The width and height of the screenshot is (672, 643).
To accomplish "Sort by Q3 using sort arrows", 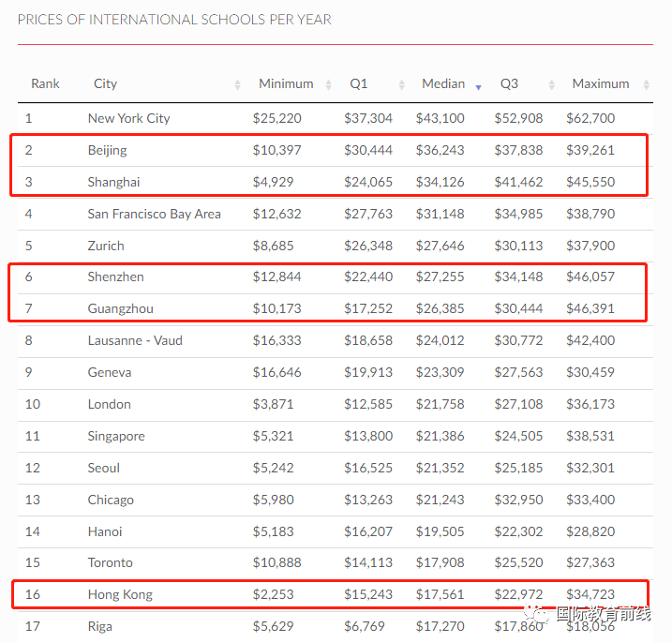I will 552,84.
